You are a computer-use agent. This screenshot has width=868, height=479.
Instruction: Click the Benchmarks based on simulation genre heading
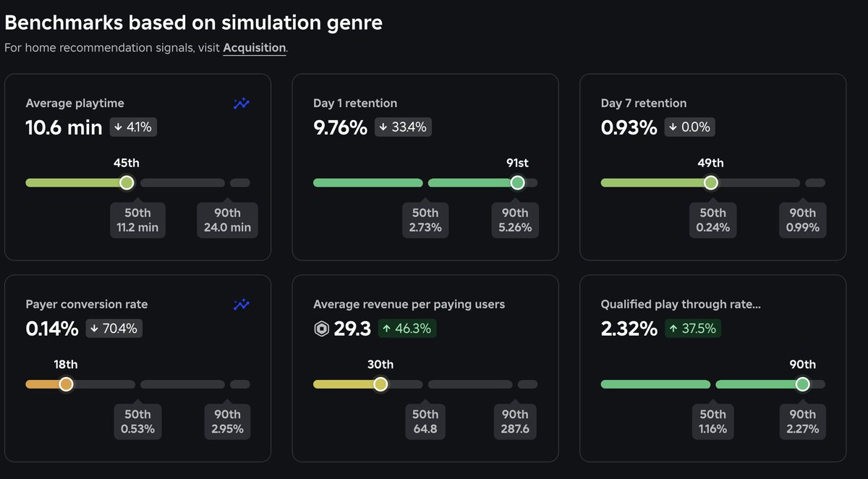(193, 22)
